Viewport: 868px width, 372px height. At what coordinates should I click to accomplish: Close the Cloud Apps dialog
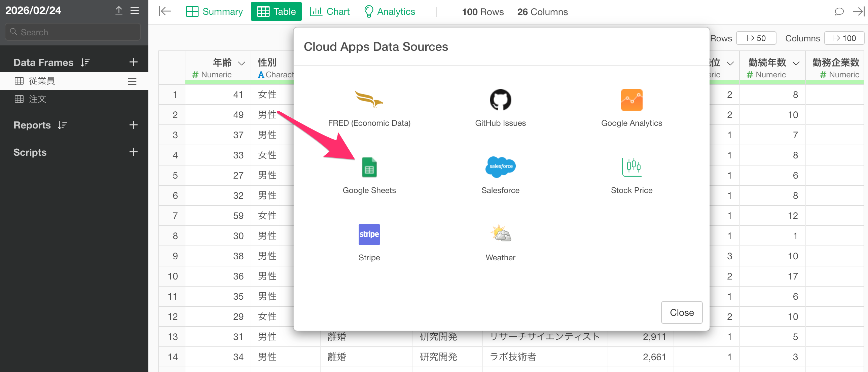[681, 312]
